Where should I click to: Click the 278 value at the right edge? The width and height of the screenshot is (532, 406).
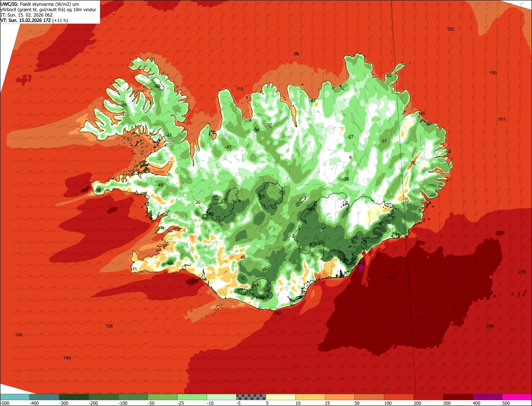522,272
